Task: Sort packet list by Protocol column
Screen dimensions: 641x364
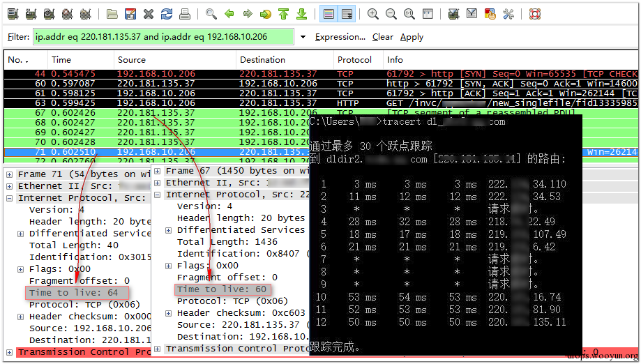Action: click(354, 60)
